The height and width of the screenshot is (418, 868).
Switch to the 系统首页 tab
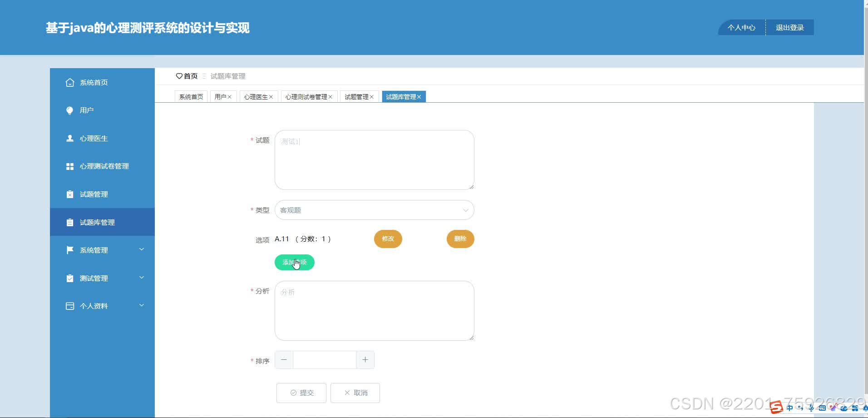click(191, 97)
